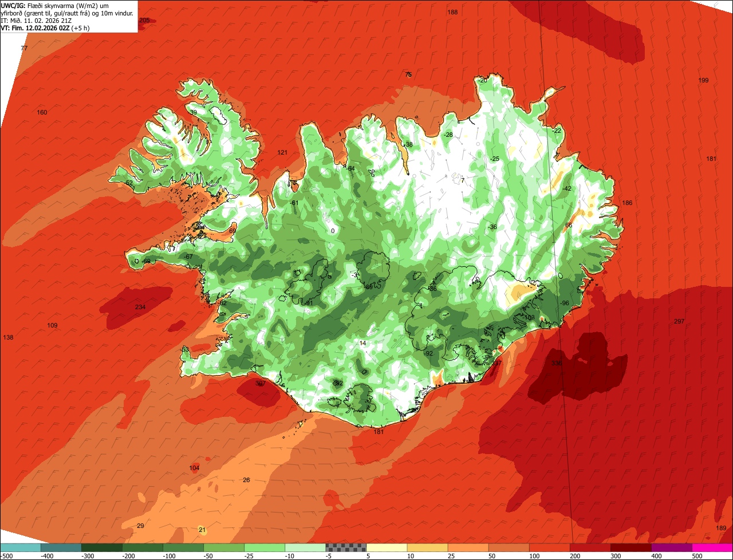The width and height of the screenshot is (733, 560).
Task: Click the map value '160'
Action: point(42,112)
